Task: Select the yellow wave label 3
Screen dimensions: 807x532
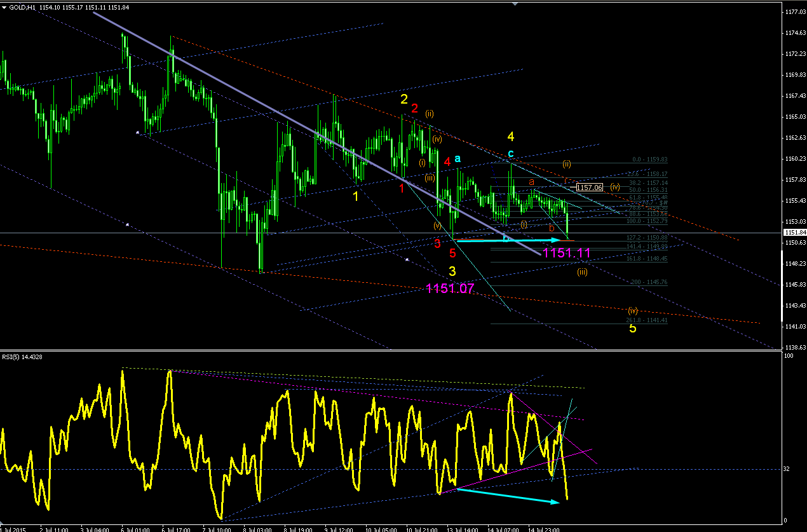Action: coord(452,271)
